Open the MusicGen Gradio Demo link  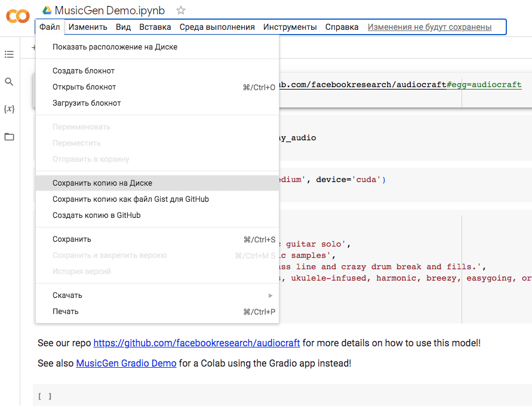click(126, 363)
